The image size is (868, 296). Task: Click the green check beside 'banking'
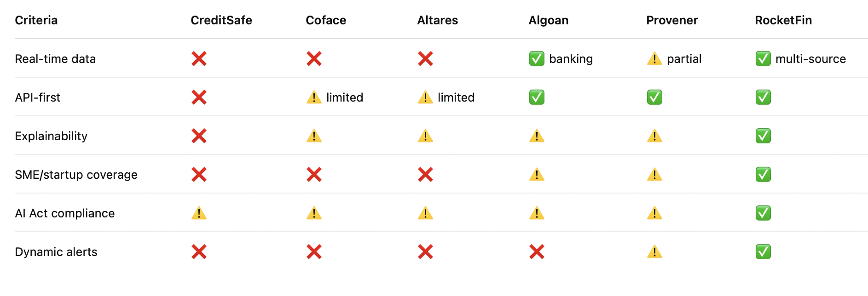pyautogui.click(x=537, y=59)
